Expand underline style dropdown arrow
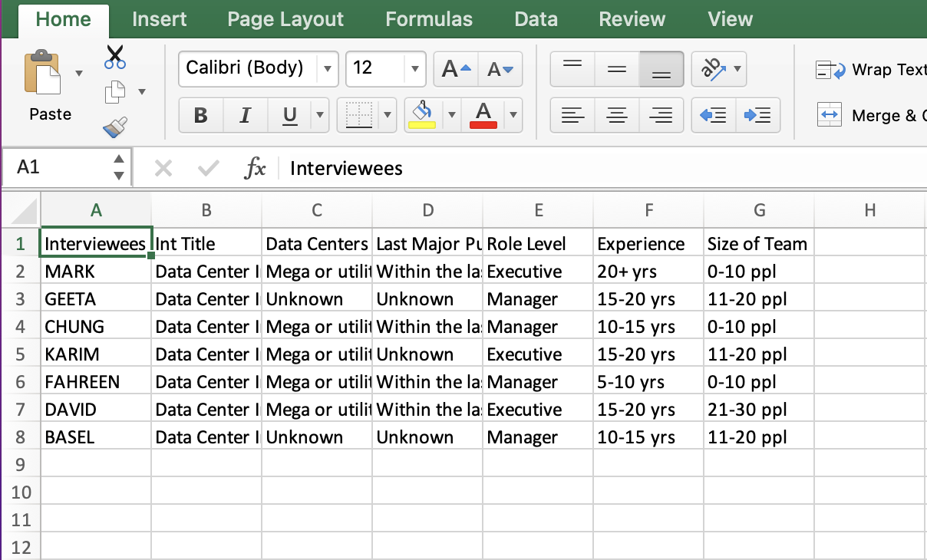The height and width of the screenshot is (560, 927). [x=320, y=116]
